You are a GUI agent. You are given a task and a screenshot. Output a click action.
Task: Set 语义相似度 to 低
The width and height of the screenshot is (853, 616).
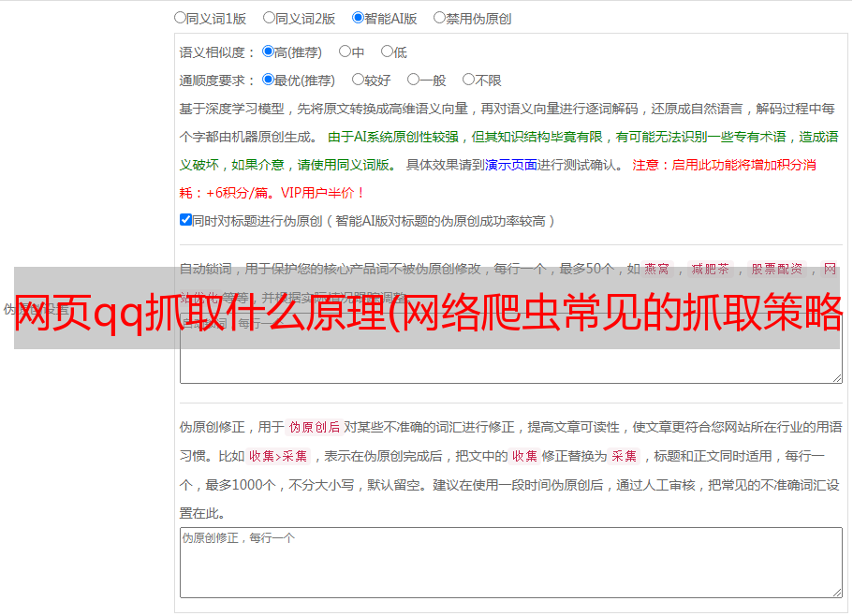click(x=387, y=51)
